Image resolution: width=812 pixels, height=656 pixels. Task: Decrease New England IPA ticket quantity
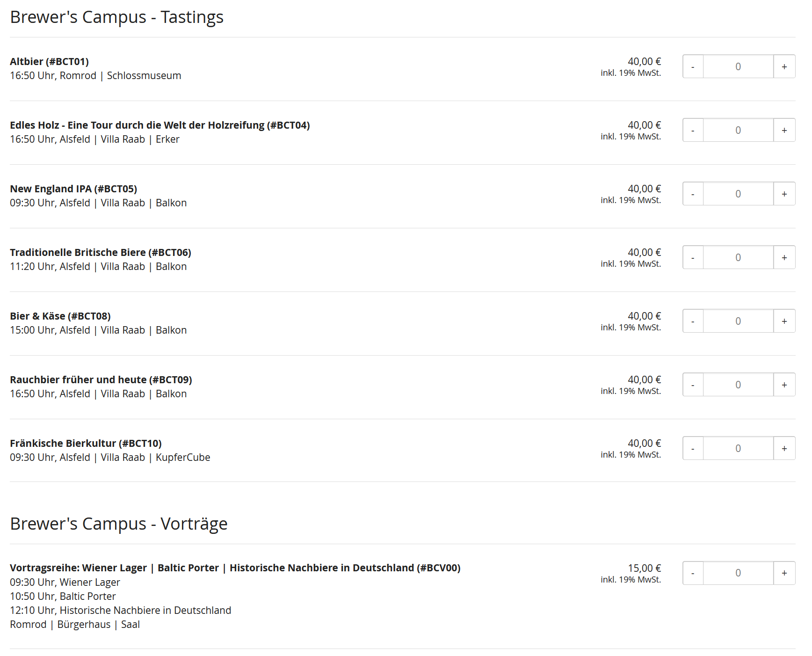click(x=693, y=194)
